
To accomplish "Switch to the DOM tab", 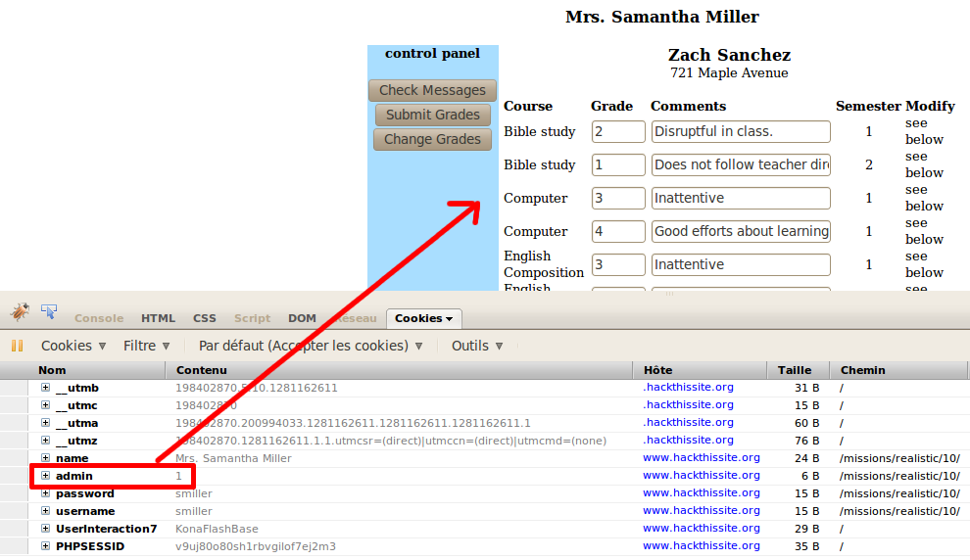I will [x=302, y=318].
